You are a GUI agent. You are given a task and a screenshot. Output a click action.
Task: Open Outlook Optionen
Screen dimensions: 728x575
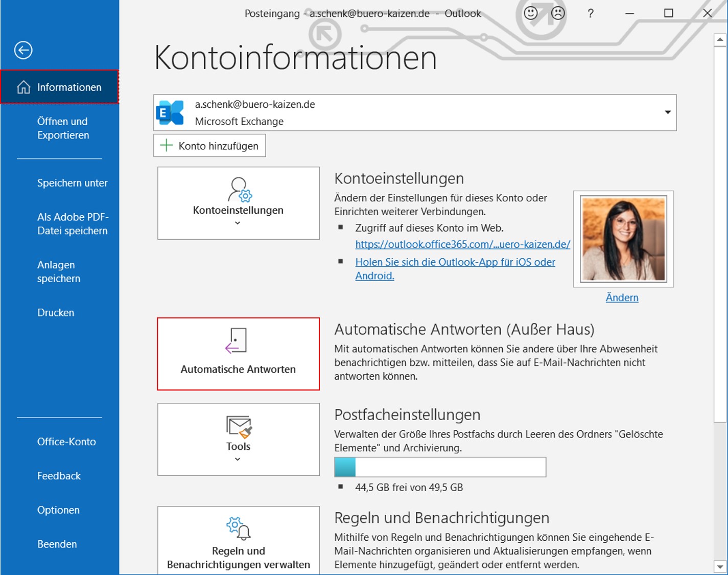(58, 510)
